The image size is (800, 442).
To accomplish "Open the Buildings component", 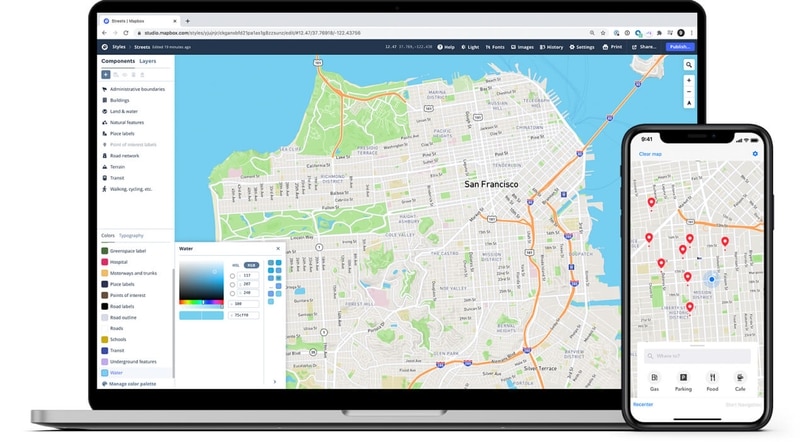I will coord(116,101).
